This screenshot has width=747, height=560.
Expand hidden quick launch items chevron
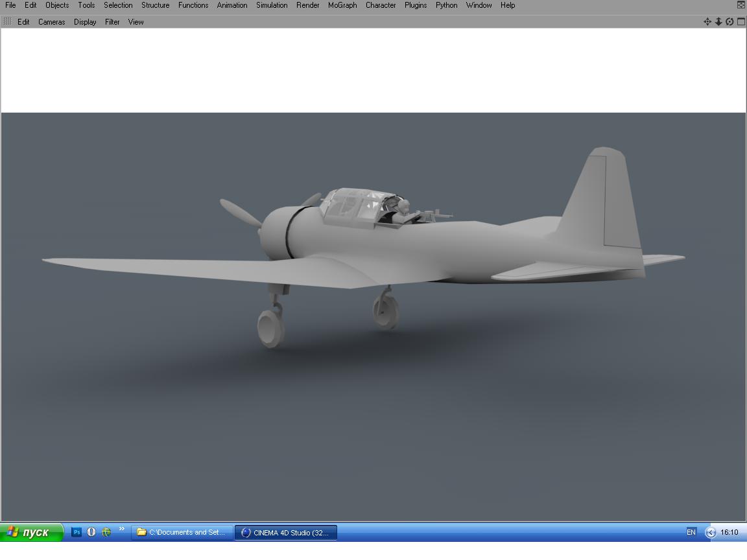[121, 529]
